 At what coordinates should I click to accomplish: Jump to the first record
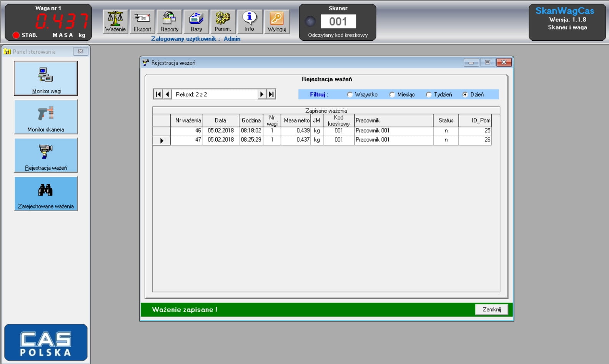coord(158,94)
